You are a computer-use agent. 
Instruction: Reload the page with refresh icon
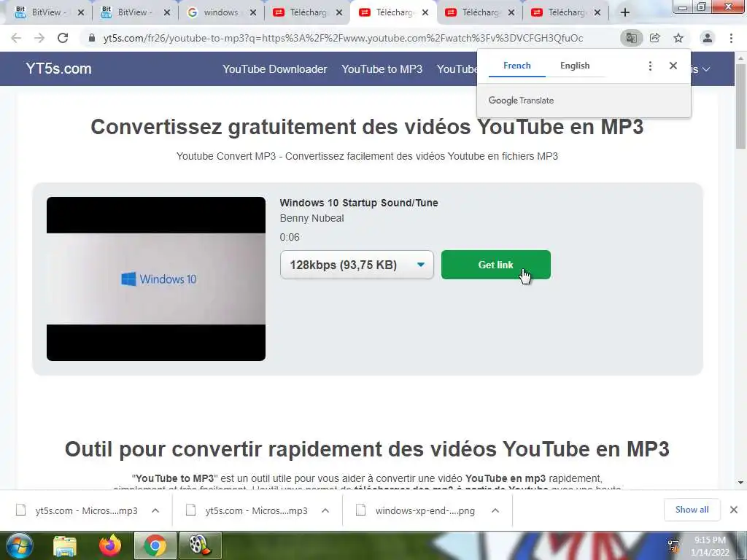click(x=63, y=38)
